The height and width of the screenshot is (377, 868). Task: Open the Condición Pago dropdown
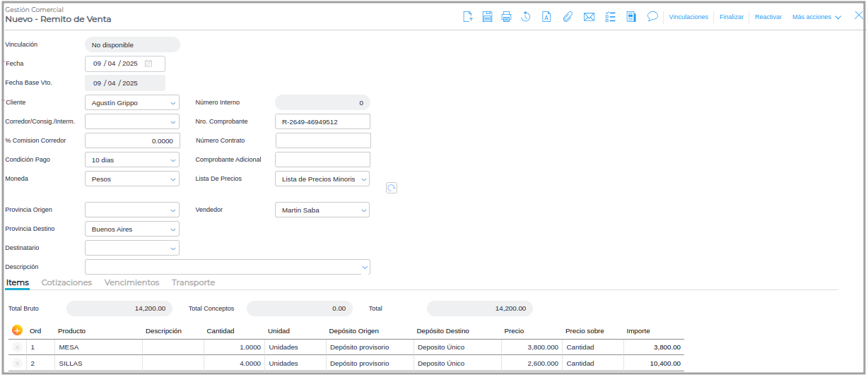[132, 160]
